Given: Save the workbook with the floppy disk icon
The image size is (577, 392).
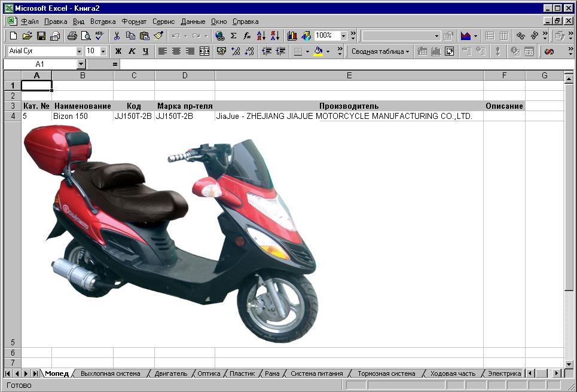Looking at the screenshot, I should [x=41, y=36].
